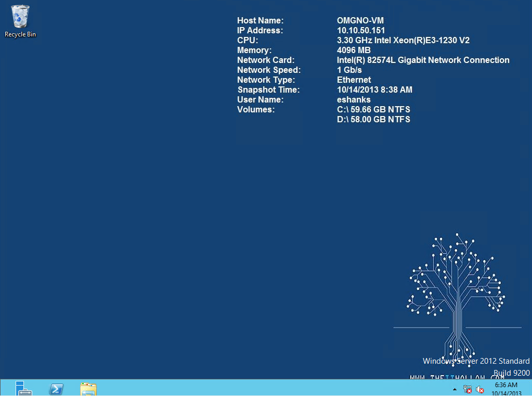532x396 pixels.
Task: Launch Server Manager from the taskbar
Action: [x=22, y=389]
